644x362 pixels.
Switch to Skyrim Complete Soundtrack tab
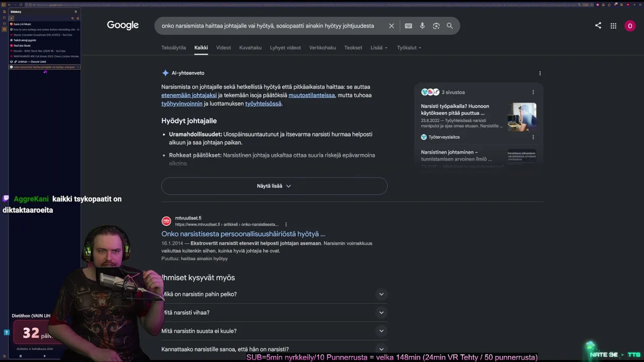(44, 35)
